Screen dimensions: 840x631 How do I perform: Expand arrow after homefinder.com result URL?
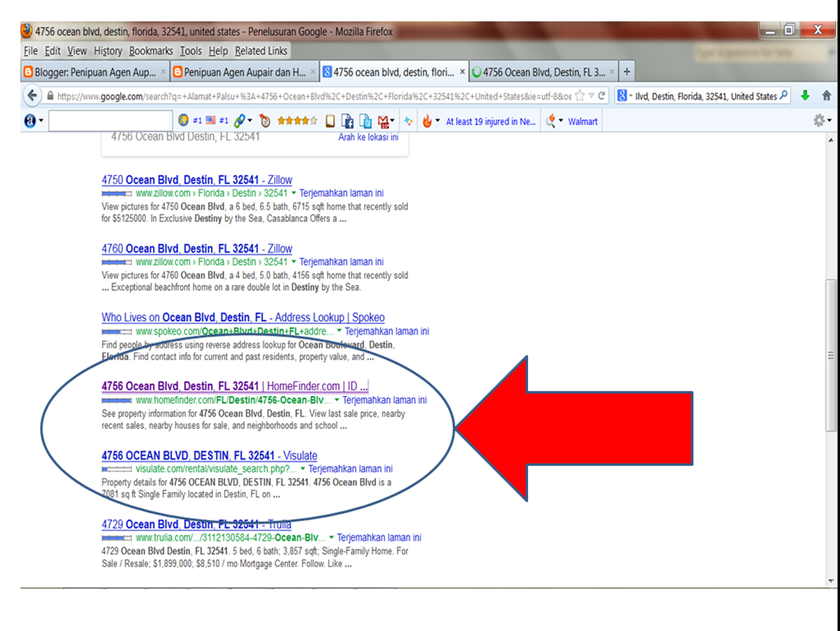pos(337,399)
